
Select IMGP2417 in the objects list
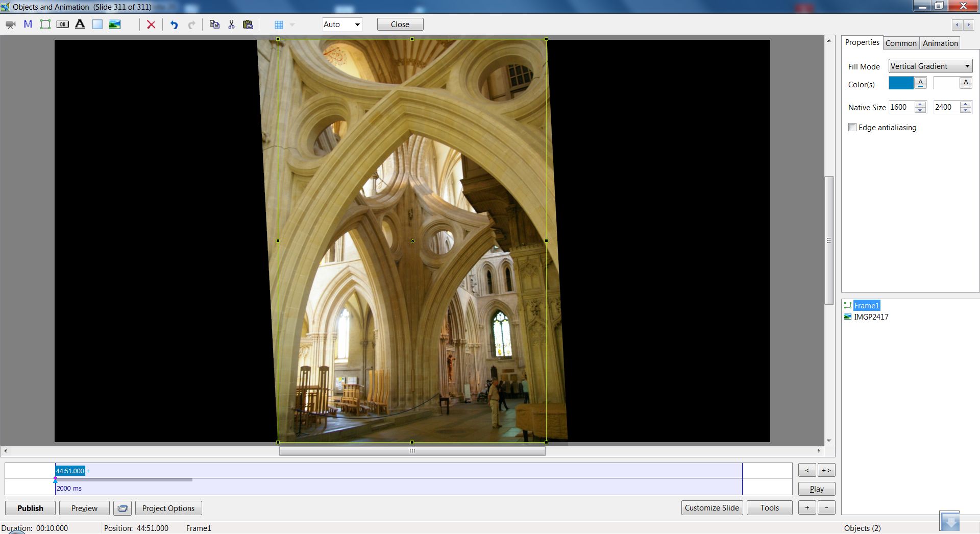click(x=871, y=317)
